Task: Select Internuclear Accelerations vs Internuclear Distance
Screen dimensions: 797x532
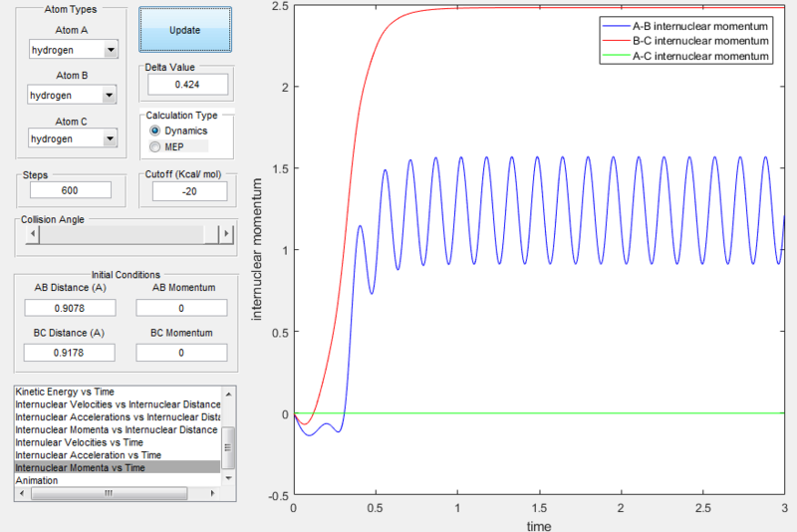Action: pos(118,417)
